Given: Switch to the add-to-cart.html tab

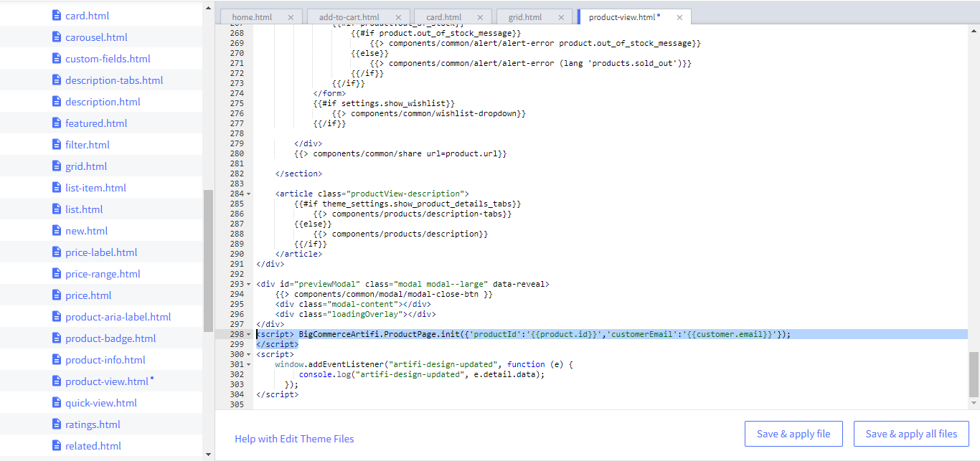Looking at the screenshot, I should (349, 17).
